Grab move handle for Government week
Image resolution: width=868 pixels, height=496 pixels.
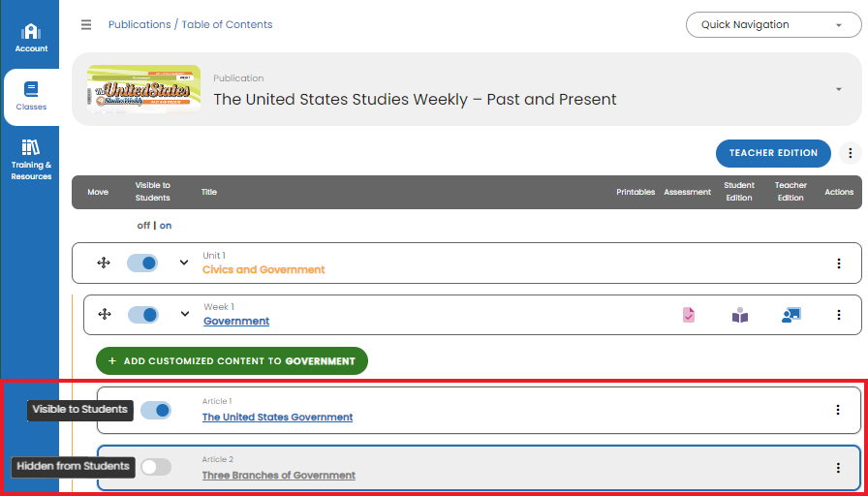click(104, 315)
